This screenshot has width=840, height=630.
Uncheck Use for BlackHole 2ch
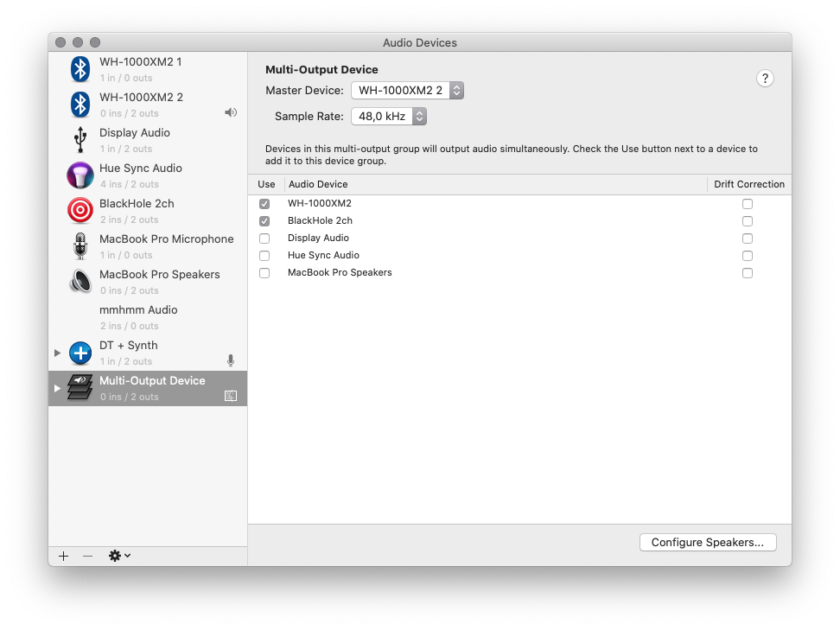pyautogui.click(x=264, y=221)
